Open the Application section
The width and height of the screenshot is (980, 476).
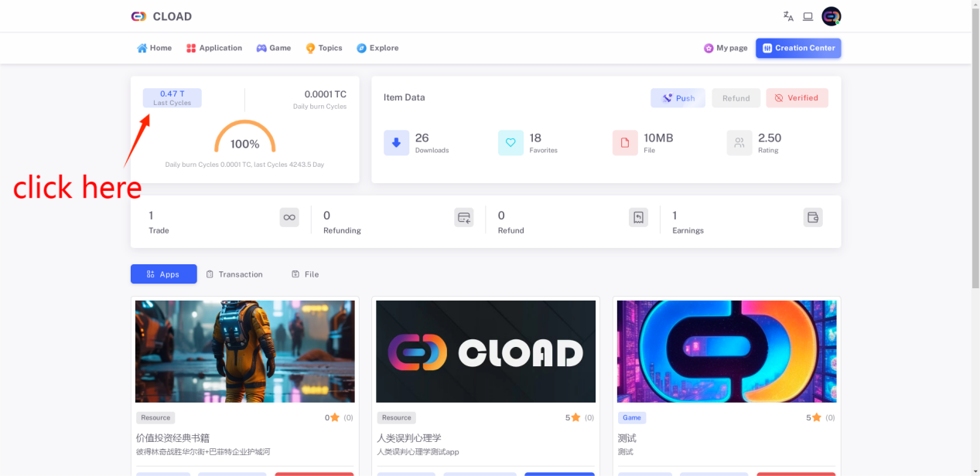click(214, 48)
